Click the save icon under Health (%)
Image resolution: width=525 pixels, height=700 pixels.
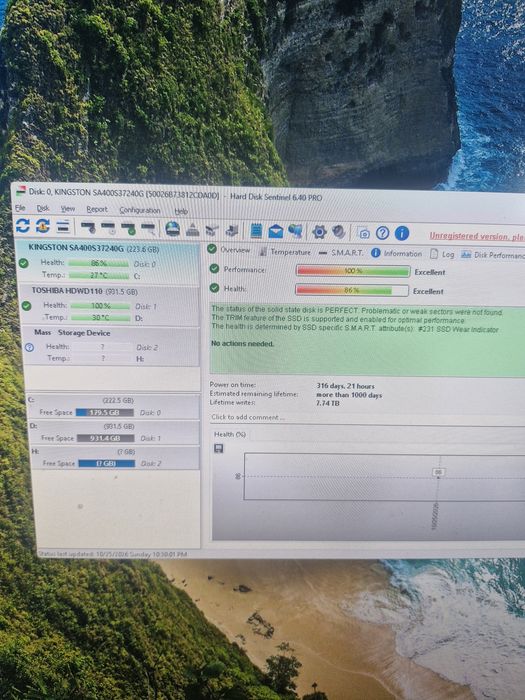[219, 448]
